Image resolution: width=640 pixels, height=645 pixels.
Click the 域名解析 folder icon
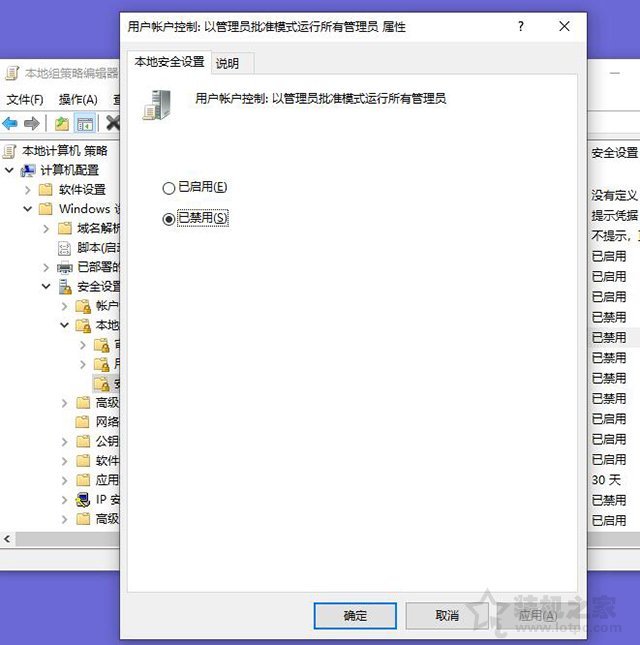coord(65,228)
